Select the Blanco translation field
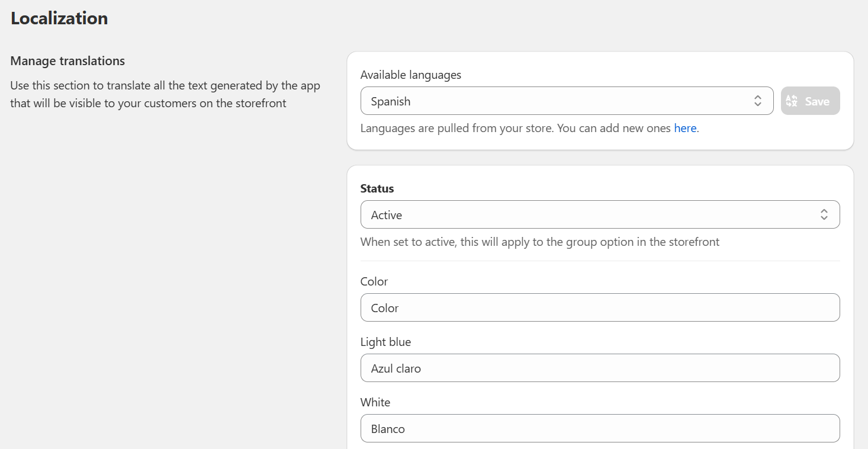The height and width of the screenshot is (449, 868). point(600,429)
